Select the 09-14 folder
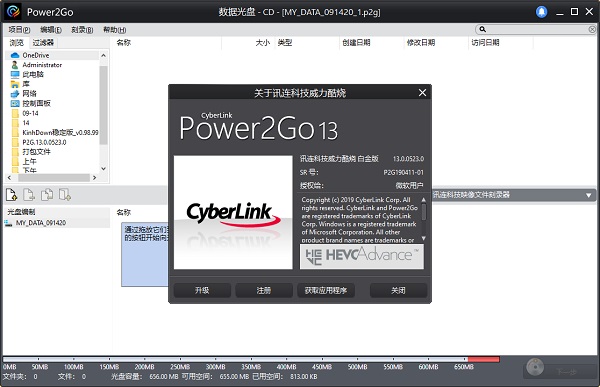The height and width of the screenshot is (387, 600). (x=30, y=113)
